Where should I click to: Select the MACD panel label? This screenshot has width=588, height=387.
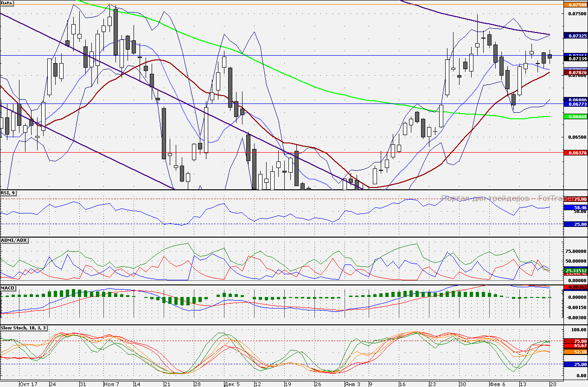8,288
